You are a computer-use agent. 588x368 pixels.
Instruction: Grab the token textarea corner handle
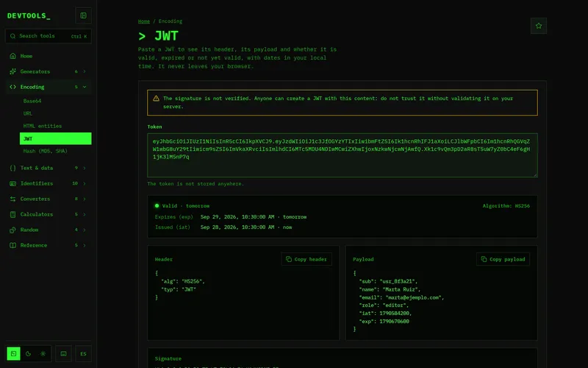tap(535, 174)
